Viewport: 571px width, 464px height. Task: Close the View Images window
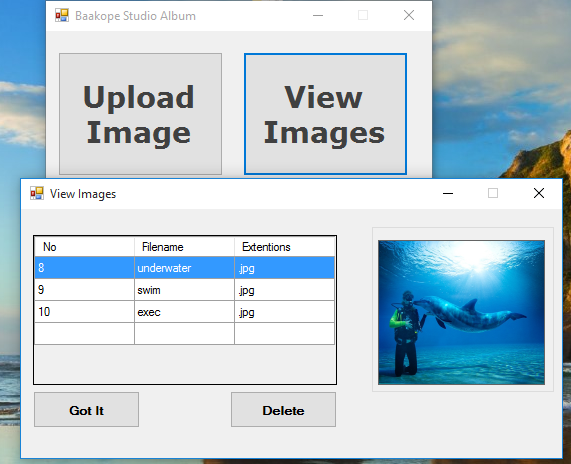(x=539, y=193)
